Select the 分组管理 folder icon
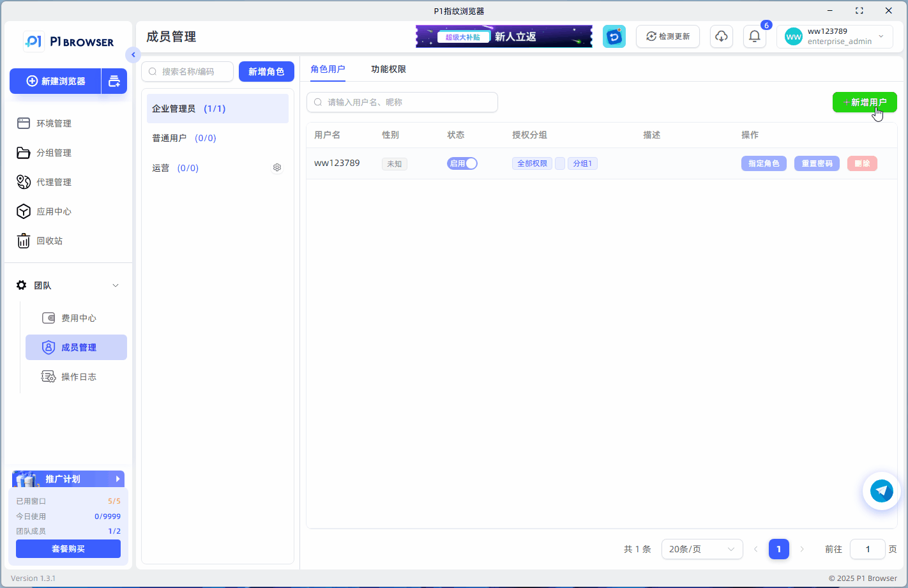This screenshot has height=588, width=908. 23,153
